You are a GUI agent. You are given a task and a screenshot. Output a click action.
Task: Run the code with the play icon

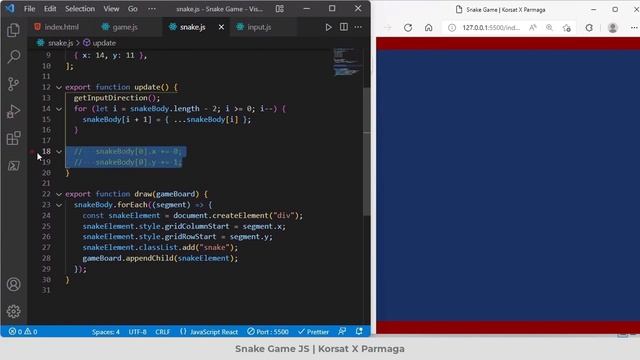328,27
